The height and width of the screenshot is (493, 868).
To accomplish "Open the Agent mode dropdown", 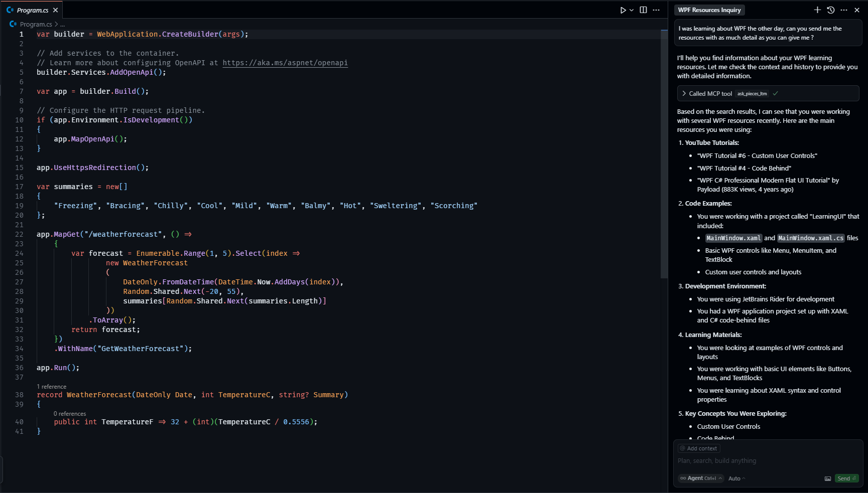I will click(x=701, y=478).
